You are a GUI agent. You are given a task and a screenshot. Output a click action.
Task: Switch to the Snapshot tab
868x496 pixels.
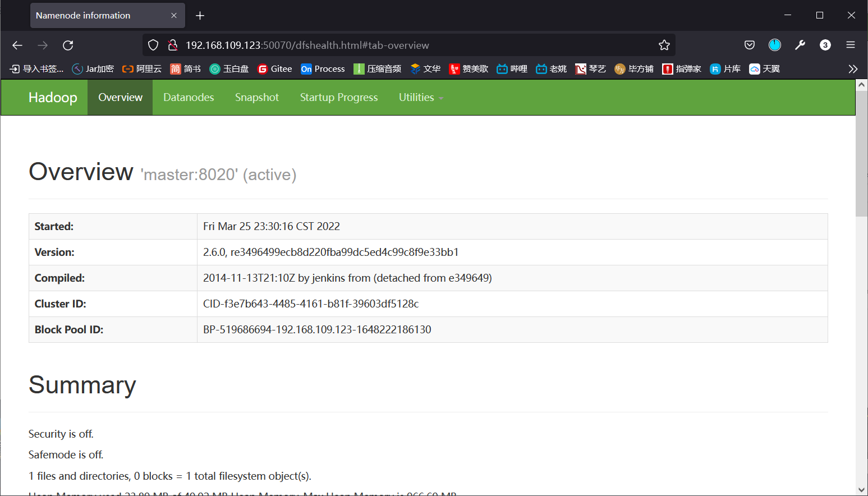(257, 98)
